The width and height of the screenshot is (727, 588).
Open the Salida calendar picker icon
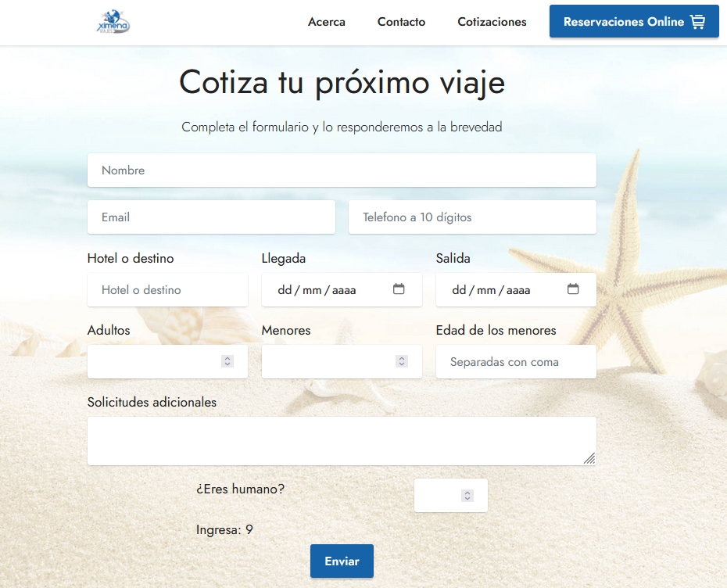pos(573,289)
